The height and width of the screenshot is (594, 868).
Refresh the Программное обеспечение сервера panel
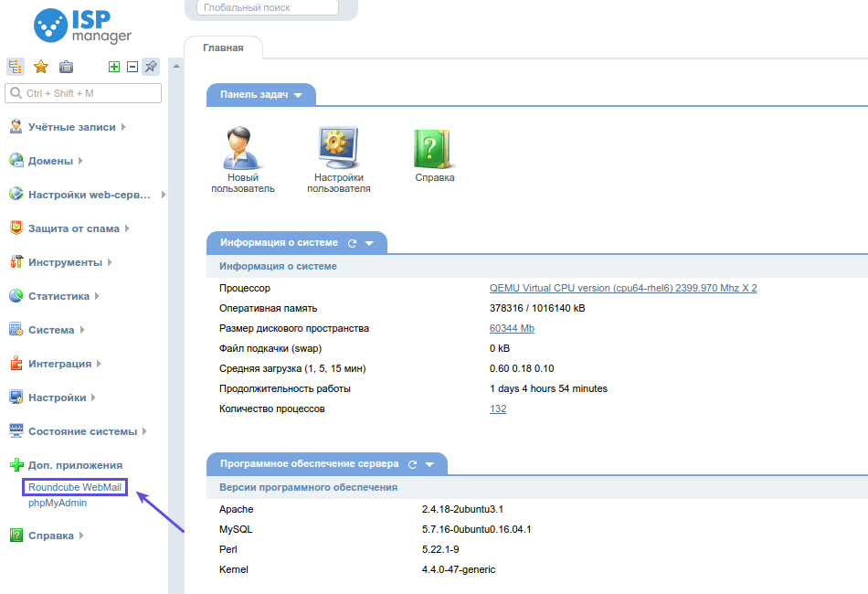pos(412,464)
